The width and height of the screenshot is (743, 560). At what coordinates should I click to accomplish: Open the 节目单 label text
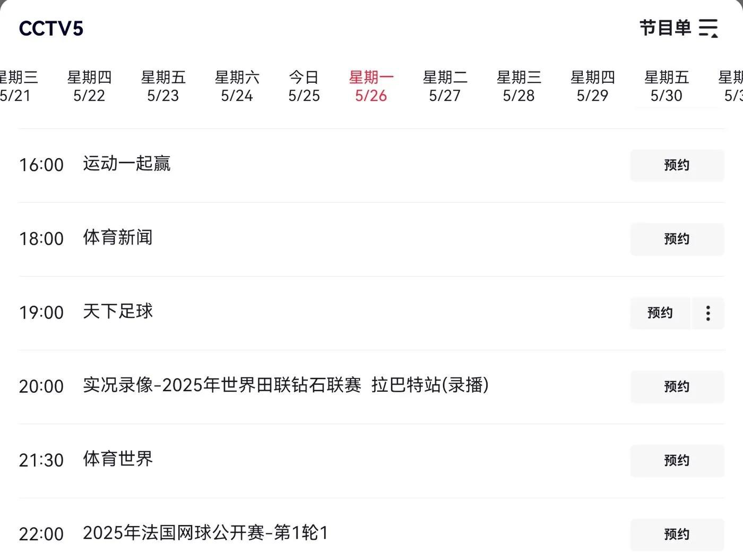coord(665,28)
